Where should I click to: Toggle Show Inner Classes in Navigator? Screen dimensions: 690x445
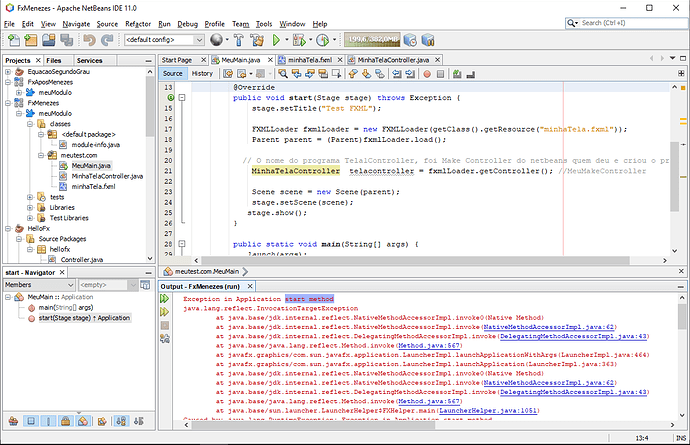pos(83,421)
